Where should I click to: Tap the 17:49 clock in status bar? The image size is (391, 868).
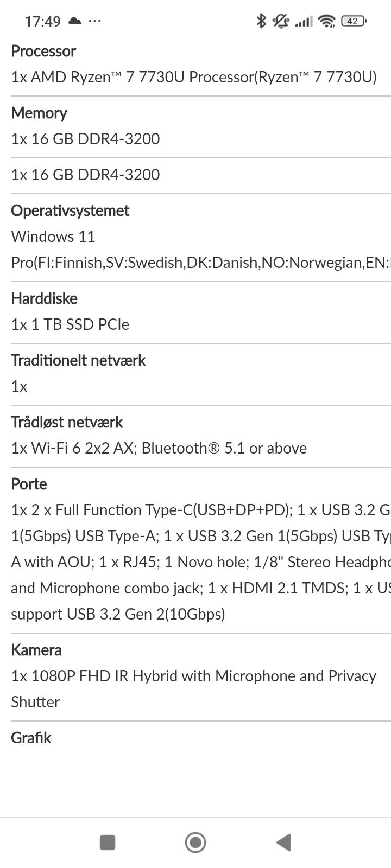pos(42,21)
